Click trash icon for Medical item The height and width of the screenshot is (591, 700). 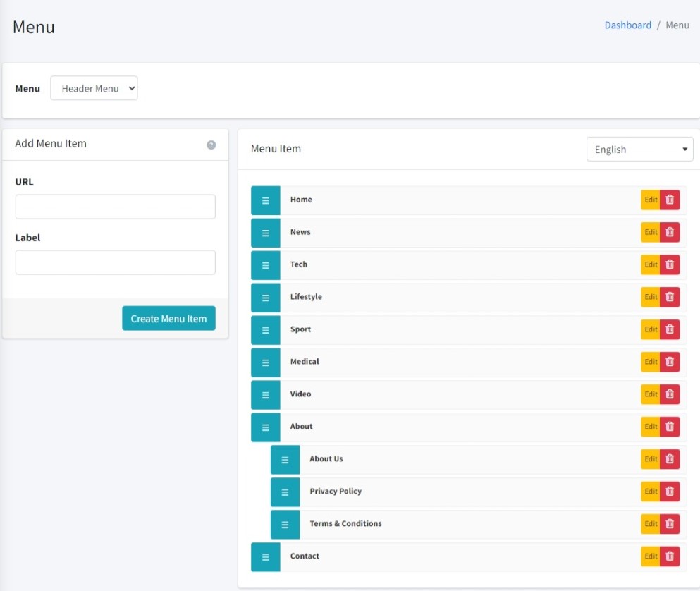click(x=670, y=362)
